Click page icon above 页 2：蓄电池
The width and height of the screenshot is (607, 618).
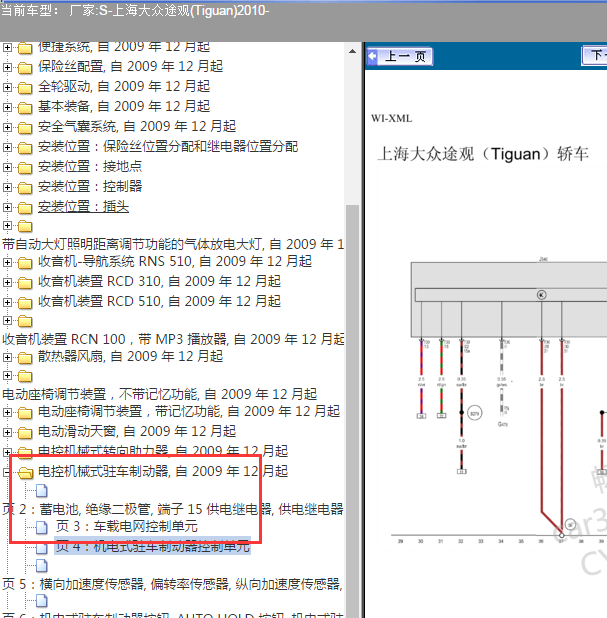(x=42, y=491)
